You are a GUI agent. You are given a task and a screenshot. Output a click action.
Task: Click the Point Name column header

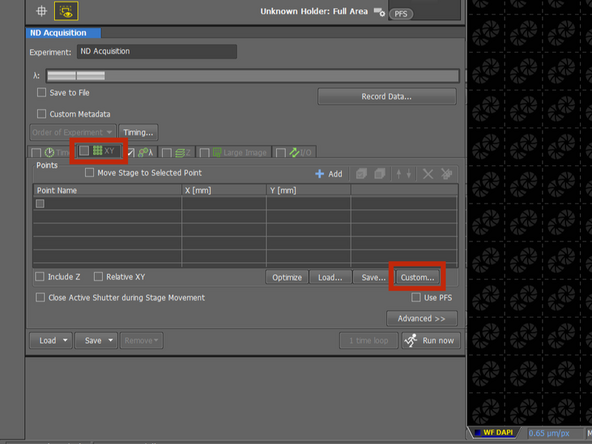point(107,190)
